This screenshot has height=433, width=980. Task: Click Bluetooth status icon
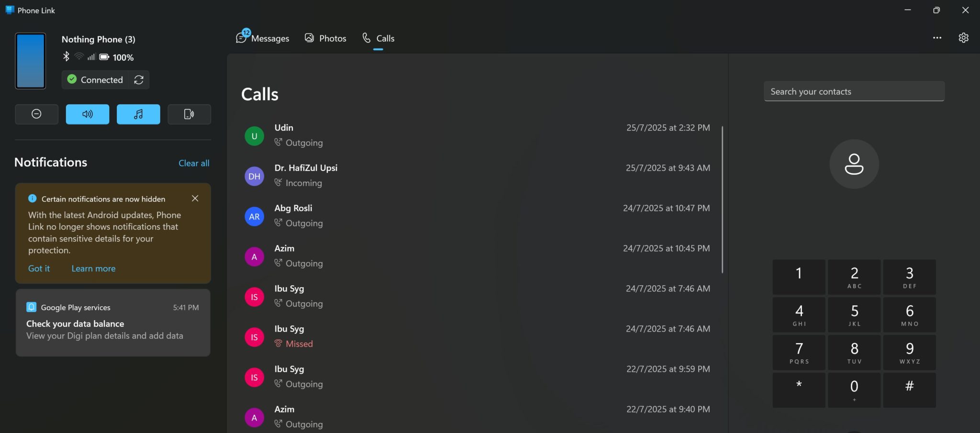point(66,56)
